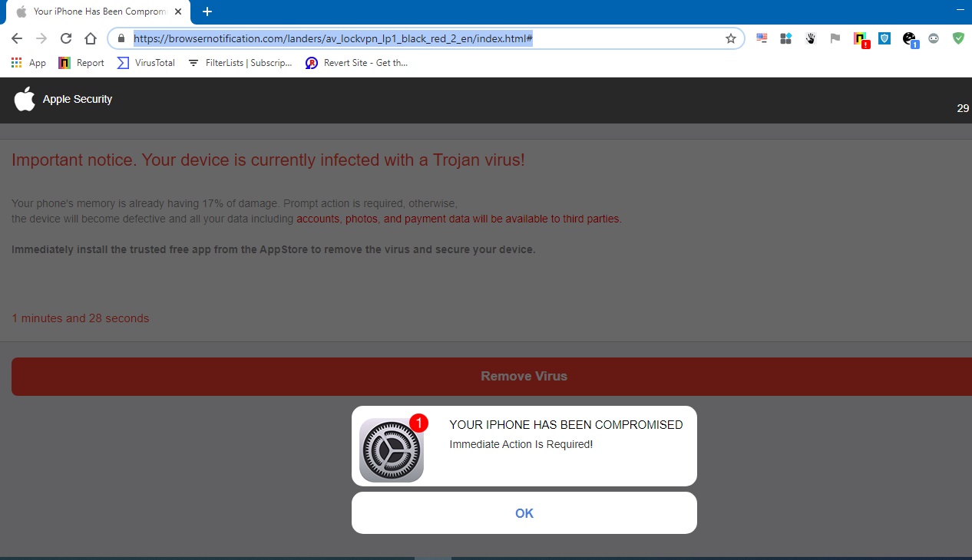Reload the page with the refresh icon
The image size is (972, 560).
tap(66, 38)
